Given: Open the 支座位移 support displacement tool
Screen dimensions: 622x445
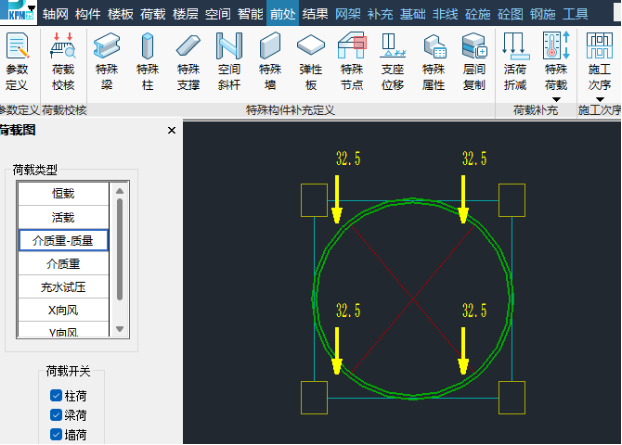Looking at the screenshot, I should click(x=392, y=60).
